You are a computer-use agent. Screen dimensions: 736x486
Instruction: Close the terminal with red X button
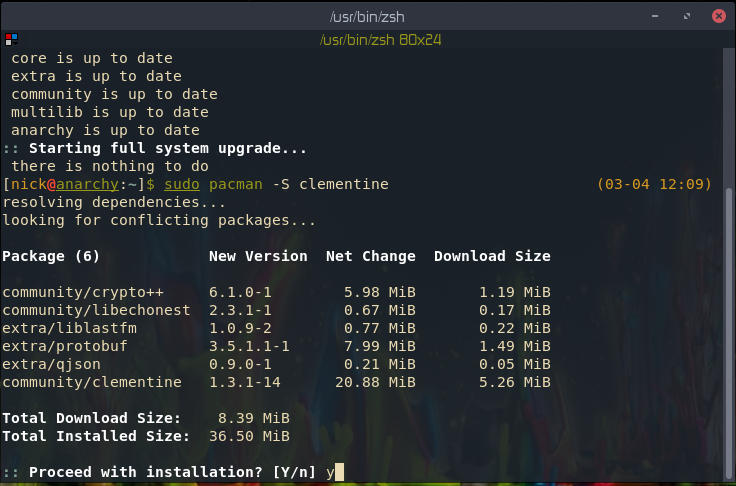[718, 15]
